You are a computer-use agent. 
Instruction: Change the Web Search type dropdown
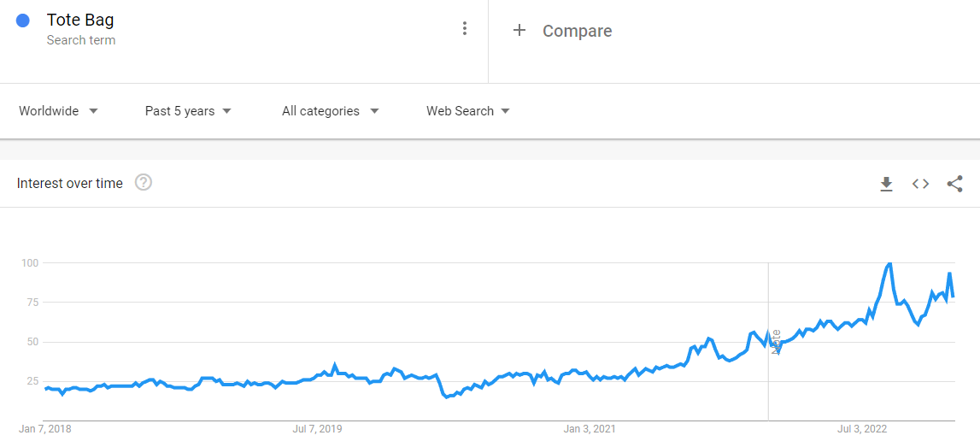pyautogui.click(x=468, y=111)
